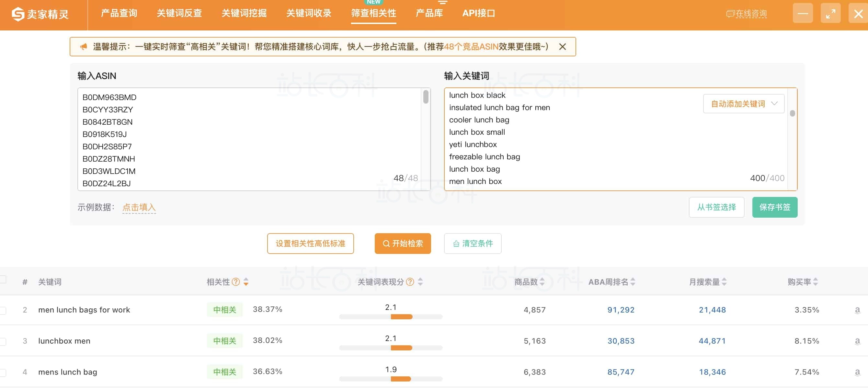Click the fullscreen expand arrows icon
Image resolution: width=868 pixels, height=388 pixels.
click(x=830, y=14)
